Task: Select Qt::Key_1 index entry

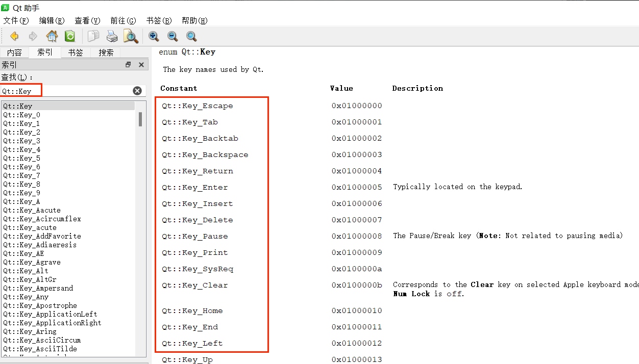Action: coord(68,123)
